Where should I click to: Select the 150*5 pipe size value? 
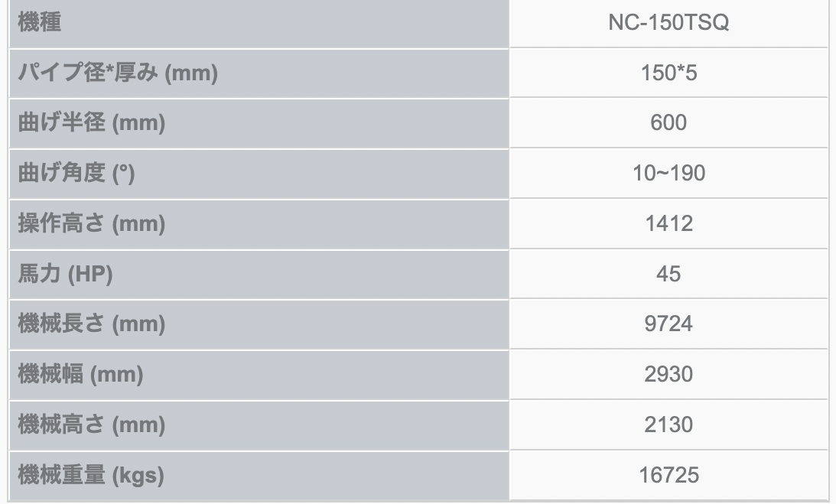pos(668,73)
